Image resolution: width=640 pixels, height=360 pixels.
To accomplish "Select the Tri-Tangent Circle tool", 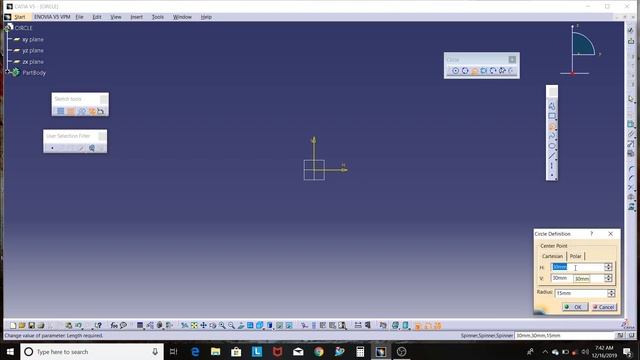I will 484,71.
